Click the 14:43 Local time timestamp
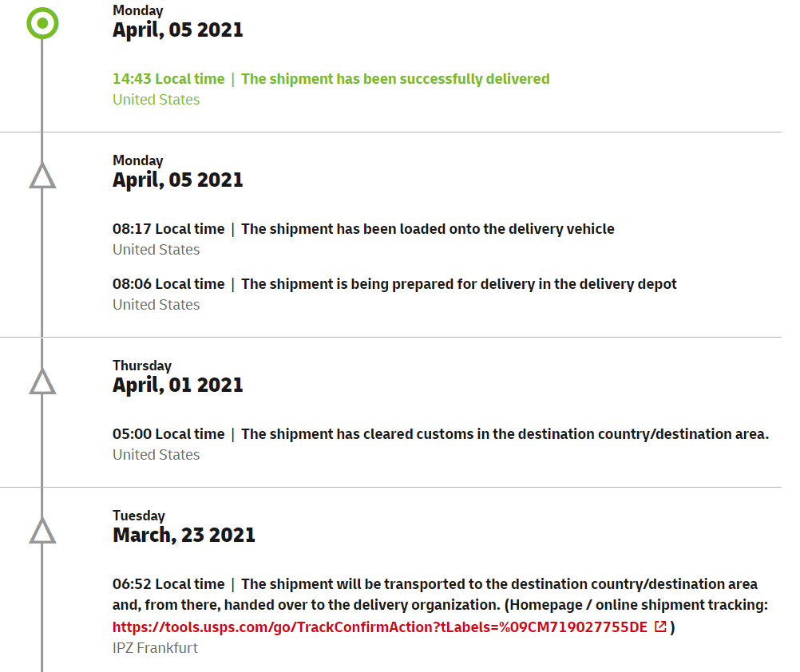 [168, 79]
